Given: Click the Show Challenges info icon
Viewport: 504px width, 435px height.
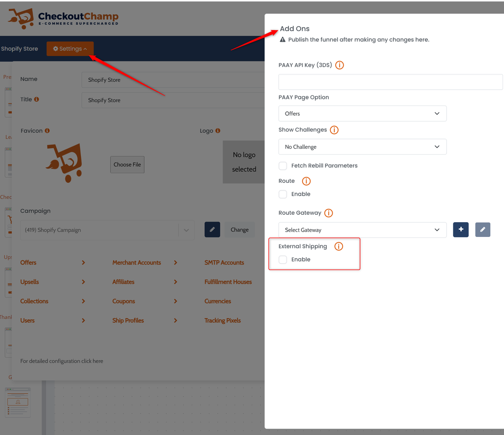Looking at the screenshot, I should (334, 130).
